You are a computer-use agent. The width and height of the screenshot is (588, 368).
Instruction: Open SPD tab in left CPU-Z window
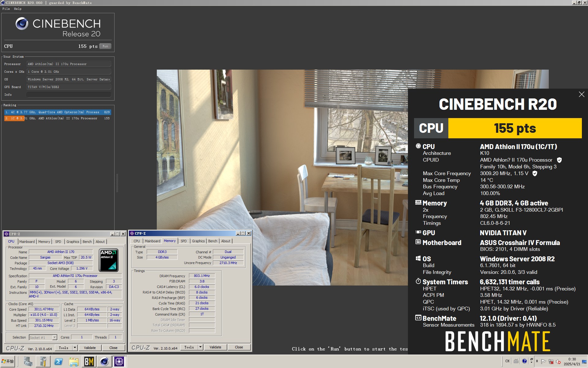point(58,242)
